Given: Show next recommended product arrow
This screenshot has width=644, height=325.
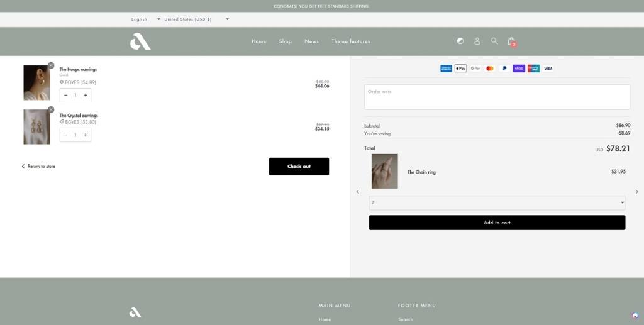Looking at the screenshot, I should tap(636, 192).
